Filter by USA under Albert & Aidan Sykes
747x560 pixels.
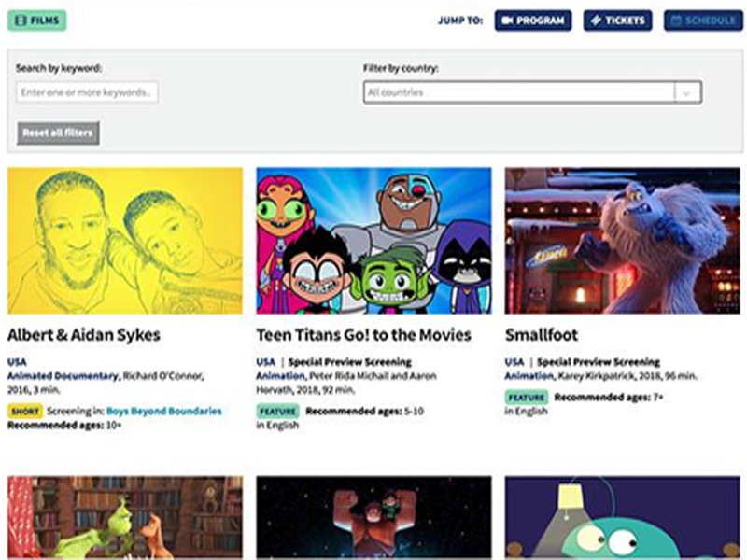click(17, 362)
